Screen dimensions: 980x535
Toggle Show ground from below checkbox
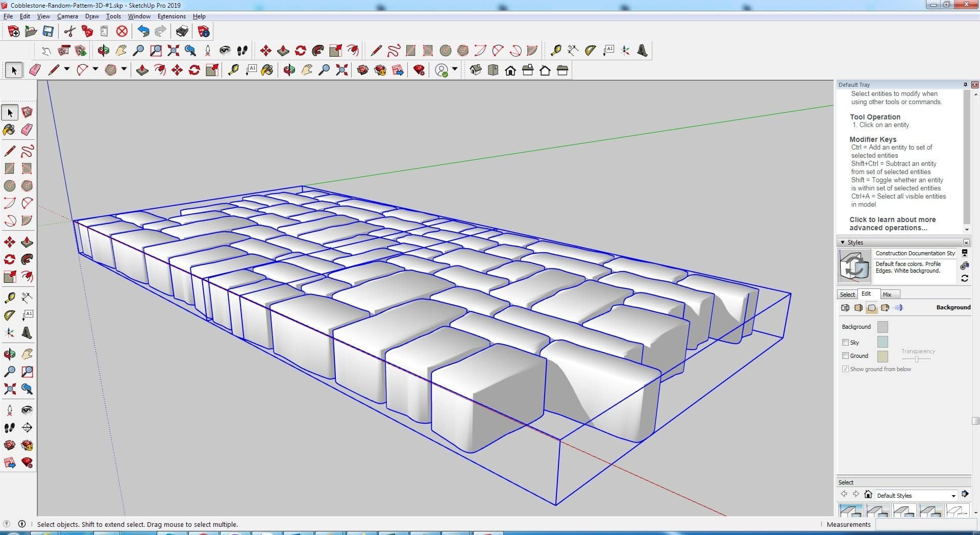(845, 369)
